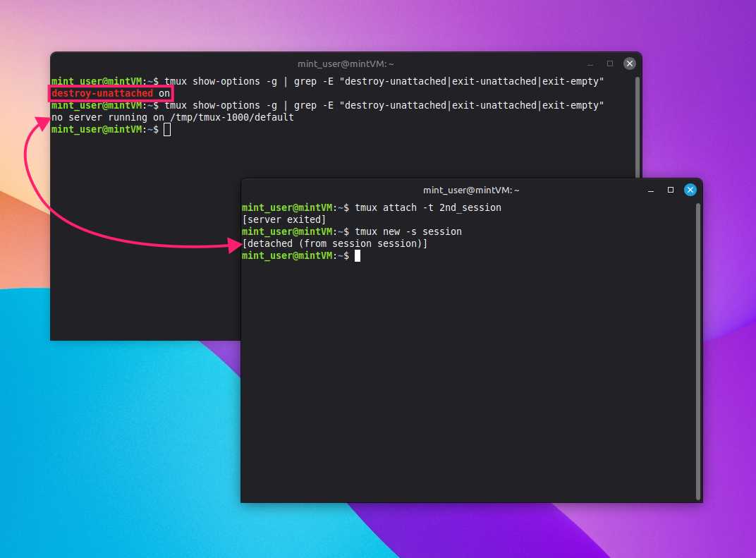This screenshot has width=756, height=558.
Task: Click the 'tmux attach -t 2nd_session' command
Action: point(428,208)
